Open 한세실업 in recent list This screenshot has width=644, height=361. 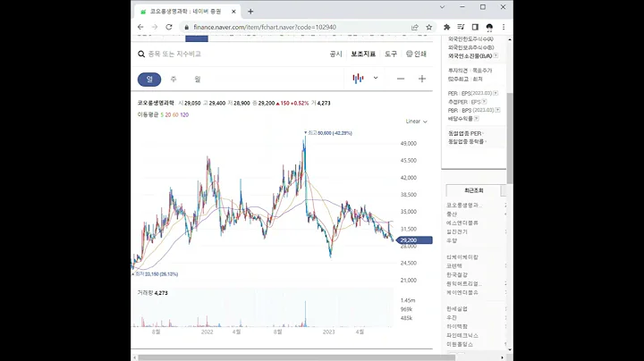(457, 309)
